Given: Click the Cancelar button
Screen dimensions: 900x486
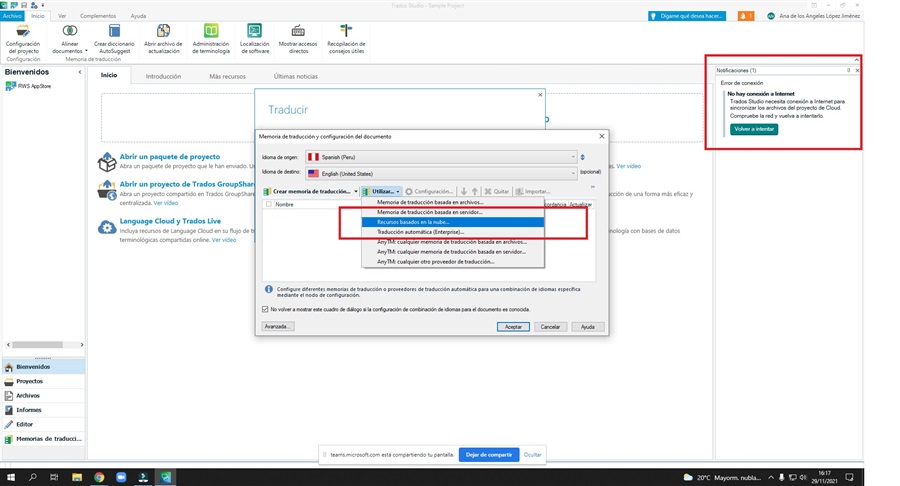Looking at the screenshot, I should click(x=550, y=326).
